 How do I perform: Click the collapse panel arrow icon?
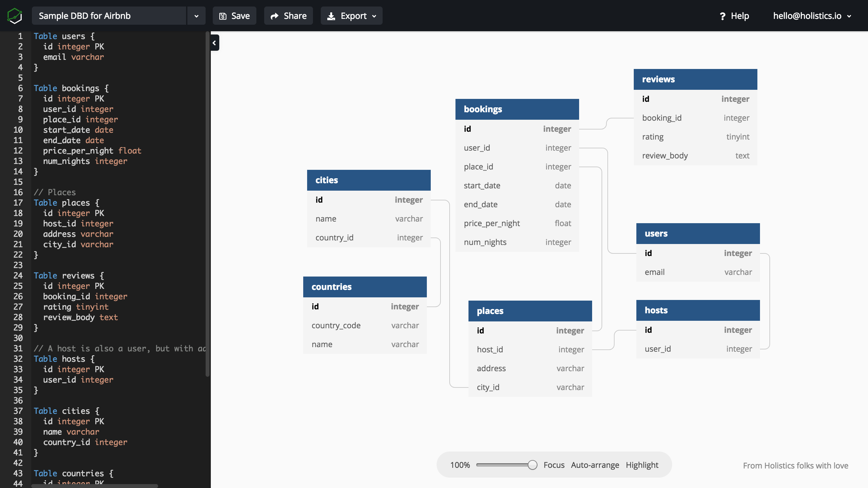[x=215, y=43]
